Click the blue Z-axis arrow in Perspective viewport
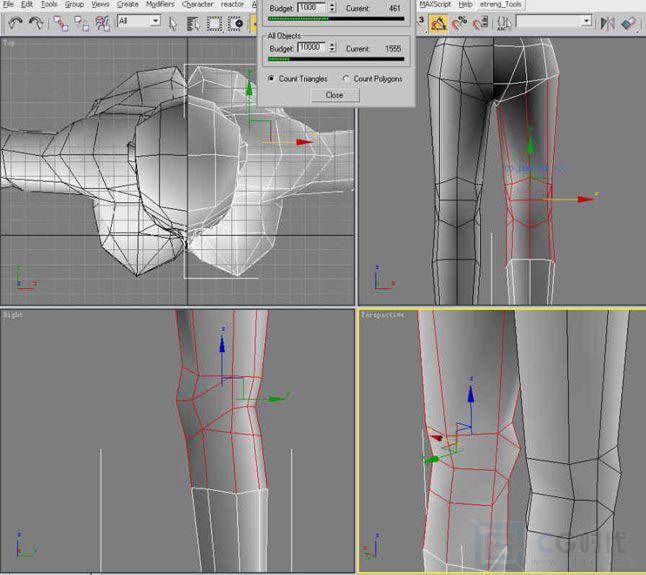Screen dimensions: 646x575 (x=471, y=394)
